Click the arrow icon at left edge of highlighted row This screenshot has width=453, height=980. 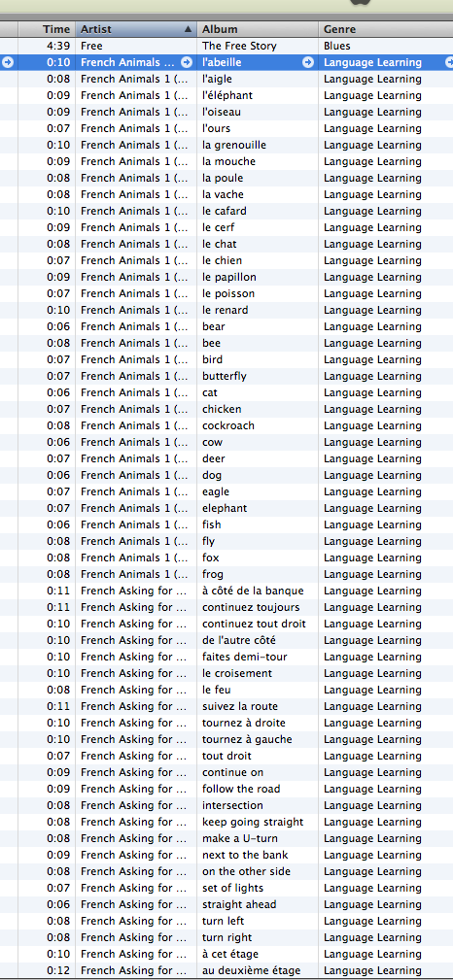click(8, 62)
